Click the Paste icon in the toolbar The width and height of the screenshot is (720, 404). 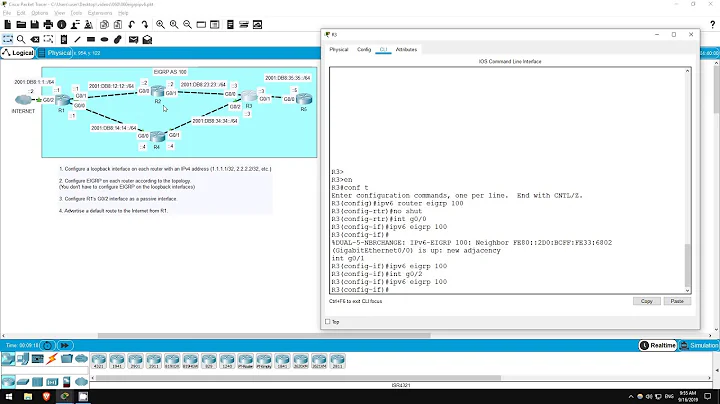[118, 24]
